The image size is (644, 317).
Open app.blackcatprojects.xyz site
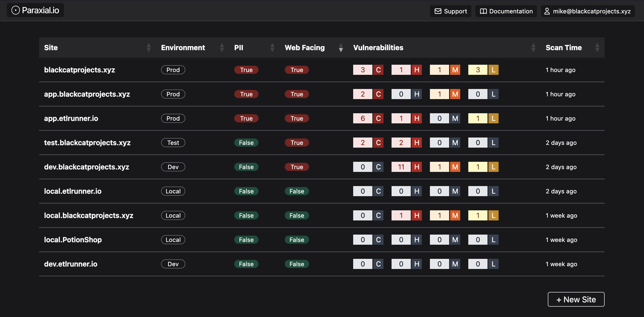tap(87, 94)
